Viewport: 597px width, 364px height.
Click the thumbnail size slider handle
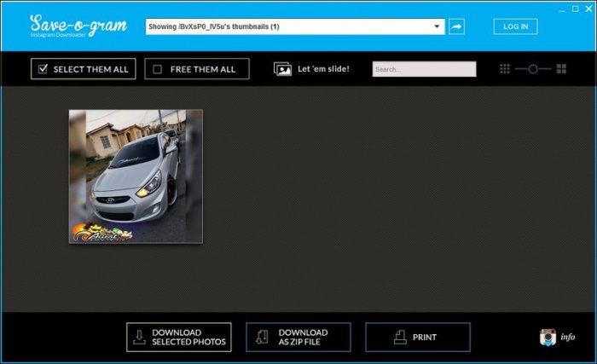click(533, 69)
